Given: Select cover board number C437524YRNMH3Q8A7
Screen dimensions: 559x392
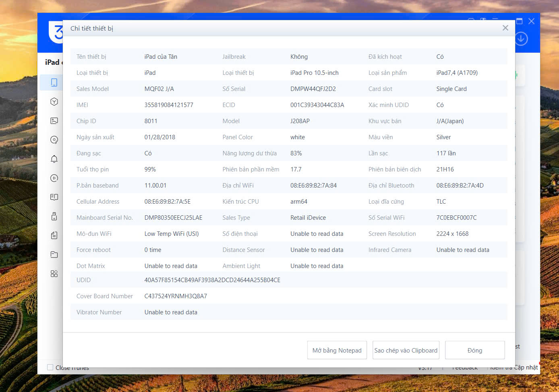Looking at the screenshot, I should coord(176,296).
